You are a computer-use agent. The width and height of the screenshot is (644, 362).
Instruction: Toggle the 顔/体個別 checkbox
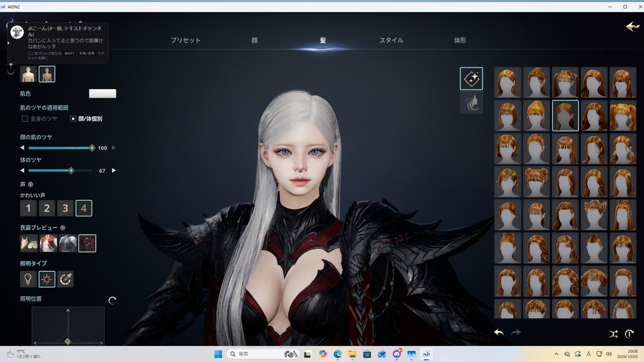[74, 119]
